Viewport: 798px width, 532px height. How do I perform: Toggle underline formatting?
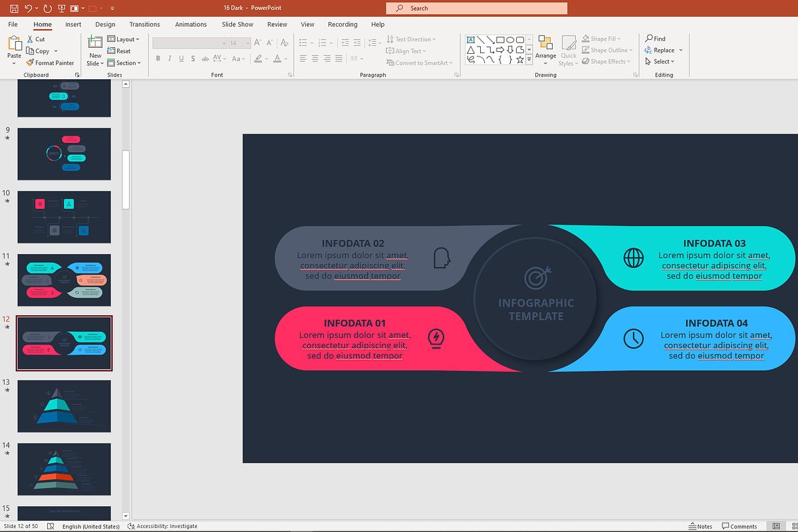[x=182, y=59]
